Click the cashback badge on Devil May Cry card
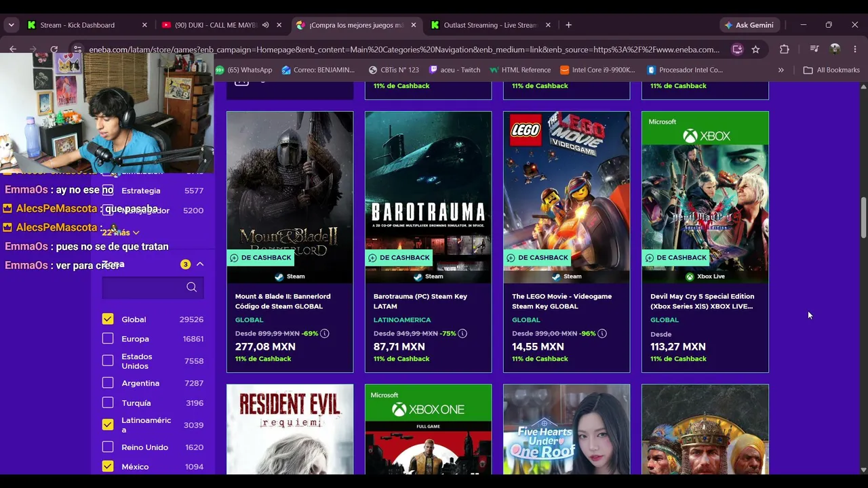This screenshot has height=488, width=868. [675, 258]
